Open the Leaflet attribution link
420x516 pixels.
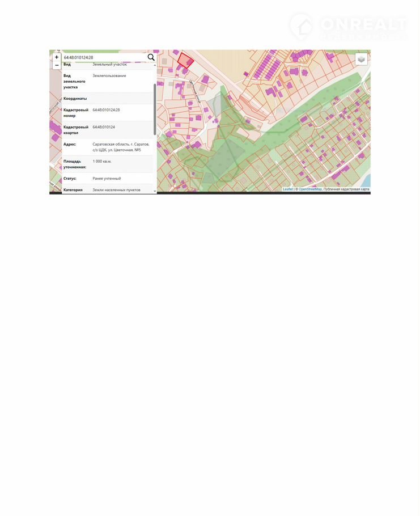click(x=287, y=189)
